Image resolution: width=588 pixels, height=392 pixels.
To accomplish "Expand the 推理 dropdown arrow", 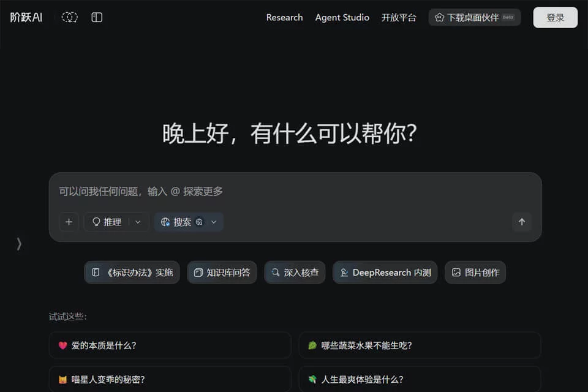I will (x=138, y=222).
